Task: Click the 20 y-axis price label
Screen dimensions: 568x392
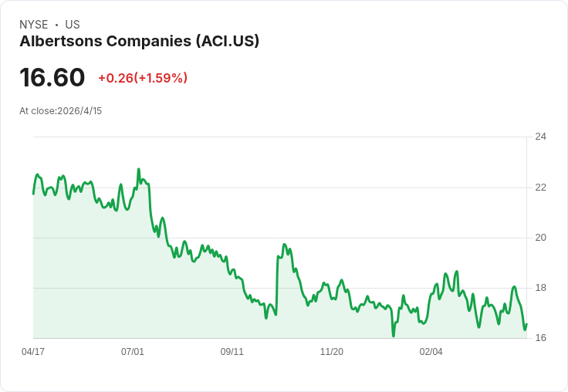Action: 540,238
